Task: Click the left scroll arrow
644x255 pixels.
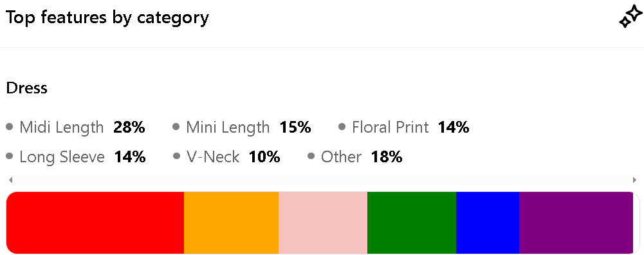Action: tap(11, 180)
